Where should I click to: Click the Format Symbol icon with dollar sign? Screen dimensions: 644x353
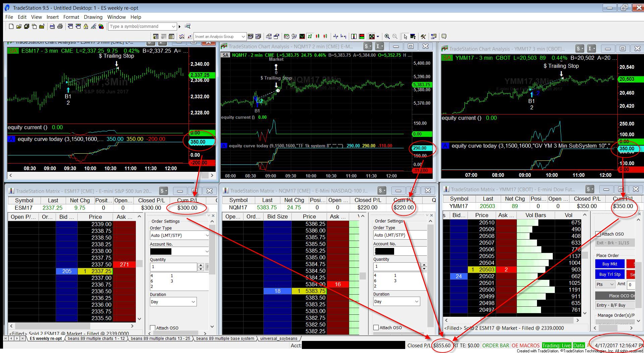point(156,36)
